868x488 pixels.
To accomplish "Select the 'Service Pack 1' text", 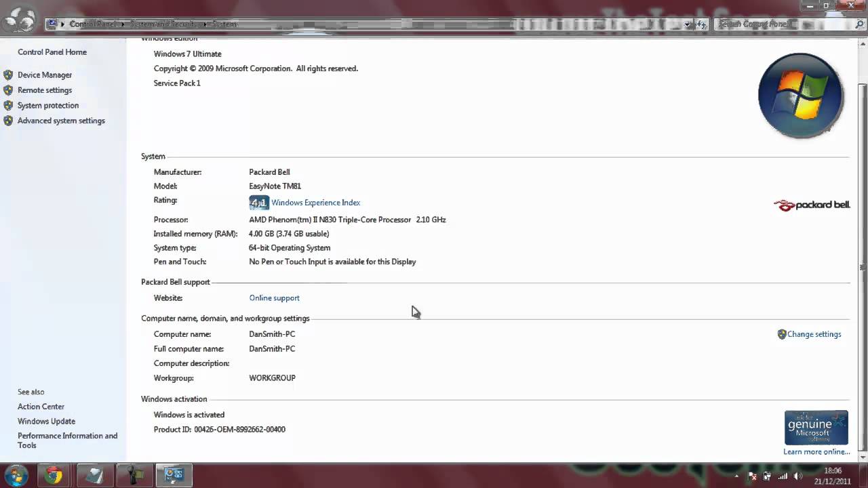I will point(177,83).
